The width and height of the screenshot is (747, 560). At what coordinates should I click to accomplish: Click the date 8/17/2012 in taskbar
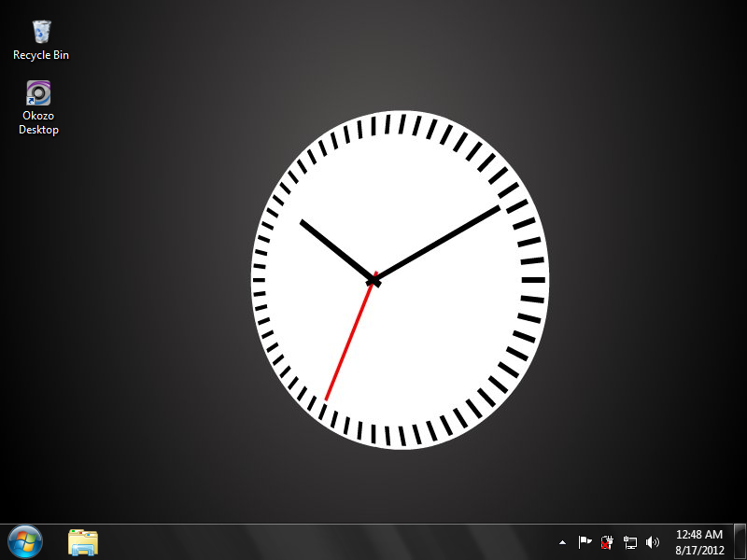699,550
